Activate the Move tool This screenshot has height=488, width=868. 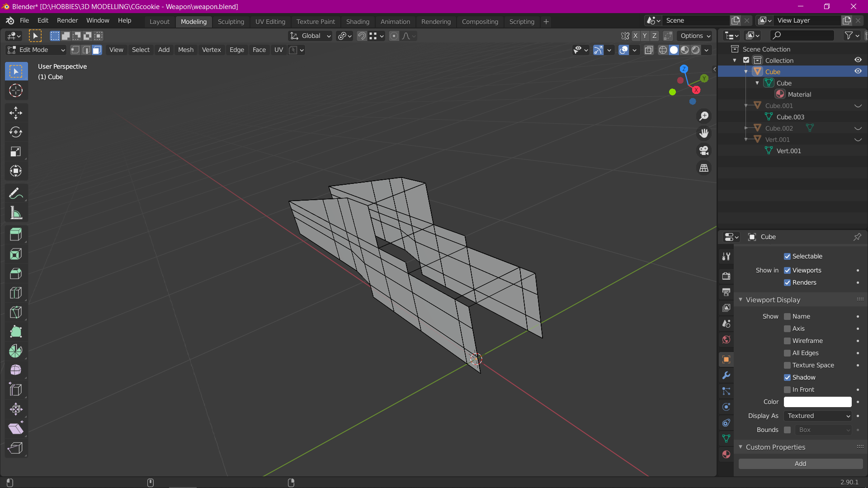16,113
